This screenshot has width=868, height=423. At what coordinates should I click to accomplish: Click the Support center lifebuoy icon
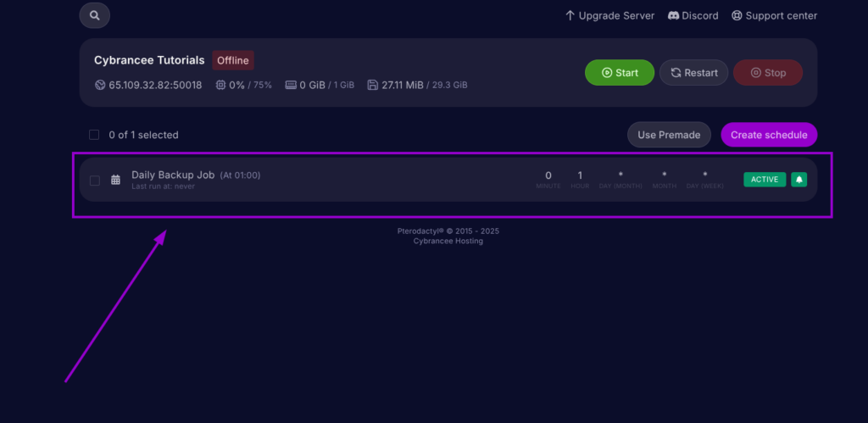[737, 15]
